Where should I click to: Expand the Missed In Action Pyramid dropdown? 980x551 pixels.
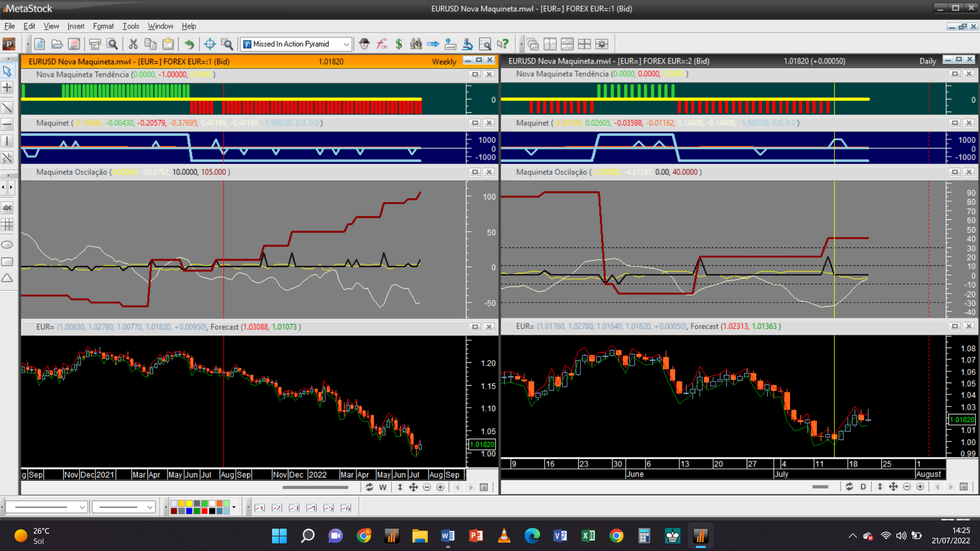(x=346, y=44)
